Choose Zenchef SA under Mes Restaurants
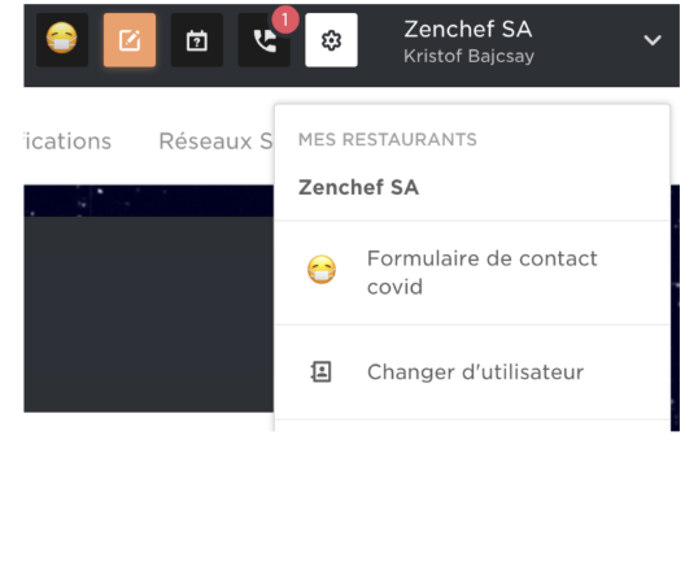Screen dimensions: 698x562 click(x=358, y=187)
